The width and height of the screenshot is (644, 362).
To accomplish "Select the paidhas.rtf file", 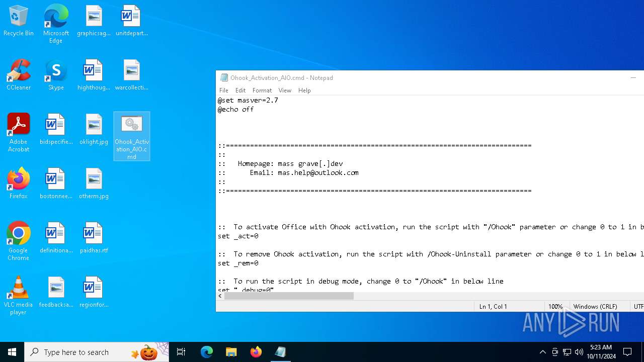I will 94,238.
